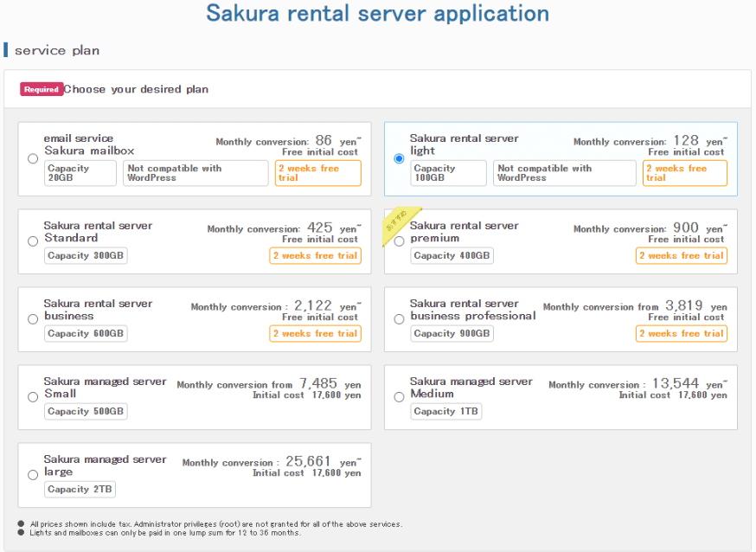
Task: Click the 2 weeks free trial badge for premium plan
Action: point(682,255)
